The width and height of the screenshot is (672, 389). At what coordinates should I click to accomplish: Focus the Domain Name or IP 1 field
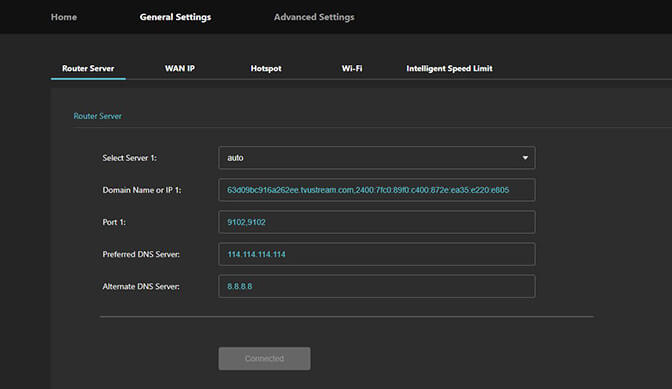point(377,190)
